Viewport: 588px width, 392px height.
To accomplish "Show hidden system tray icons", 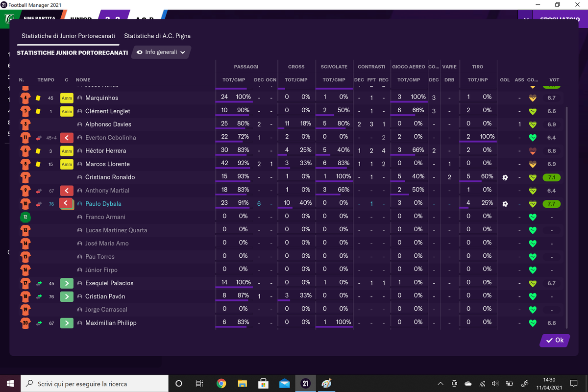I will coord(441,384).
